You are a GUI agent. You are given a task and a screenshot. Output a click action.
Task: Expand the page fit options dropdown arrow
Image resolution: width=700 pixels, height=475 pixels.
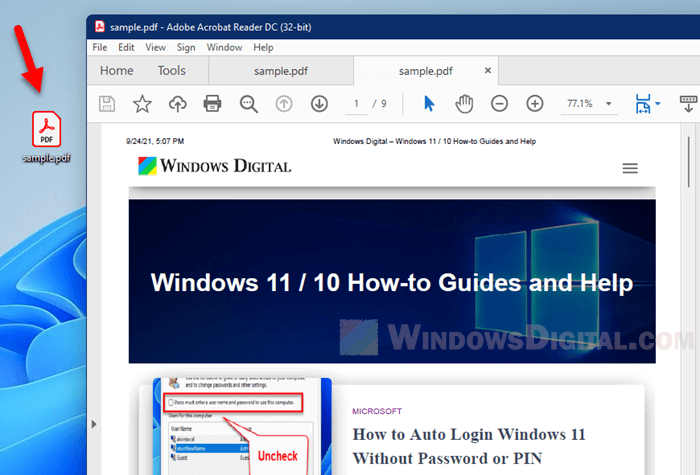658,104
